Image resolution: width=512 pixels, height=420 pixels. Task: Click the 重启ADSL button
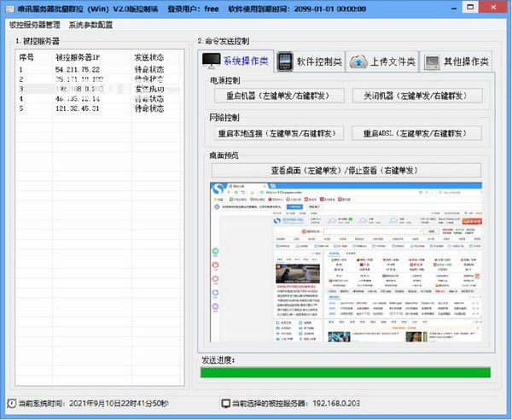pos(416,133)
